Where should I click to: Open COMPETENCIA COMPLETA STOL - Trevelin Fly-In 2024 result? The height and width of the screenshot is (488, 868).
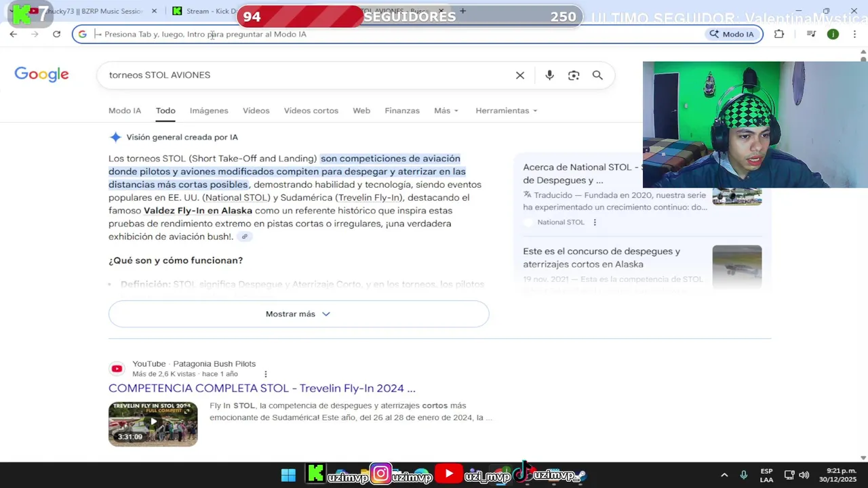pyautogui.click(x=262, y=388)
